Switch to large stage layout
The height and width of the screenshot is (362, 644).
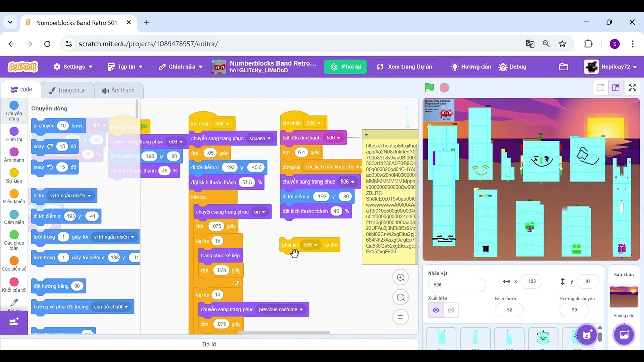pos(615,87)
